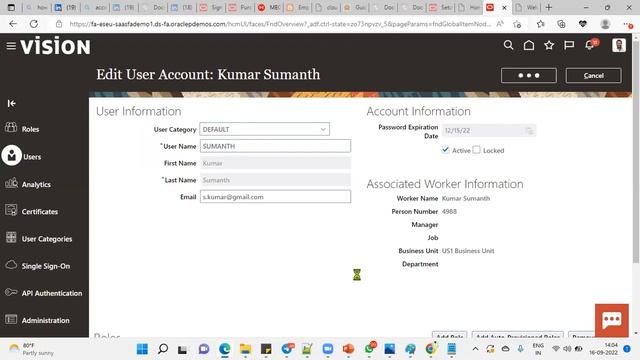Close the active browser tab
This screenshot has height=360, width=640.
coord(504,7)
